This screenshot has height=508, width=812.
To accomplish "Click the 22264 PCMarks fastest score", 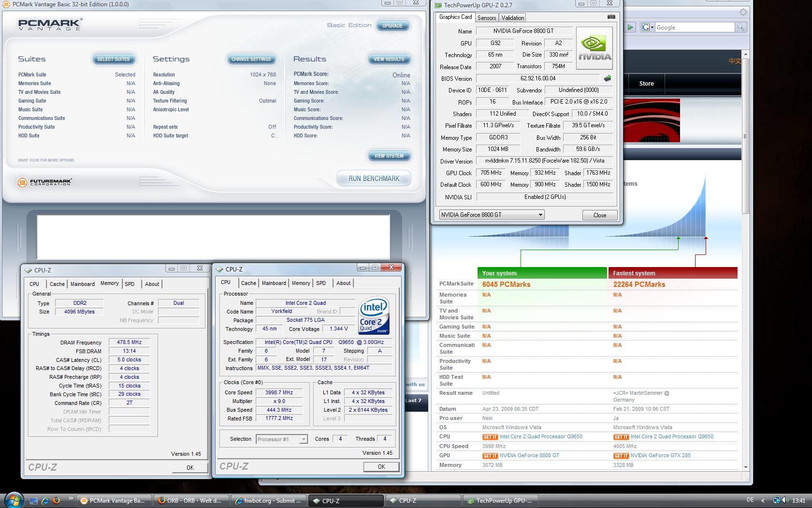I will tap(639, 284).
